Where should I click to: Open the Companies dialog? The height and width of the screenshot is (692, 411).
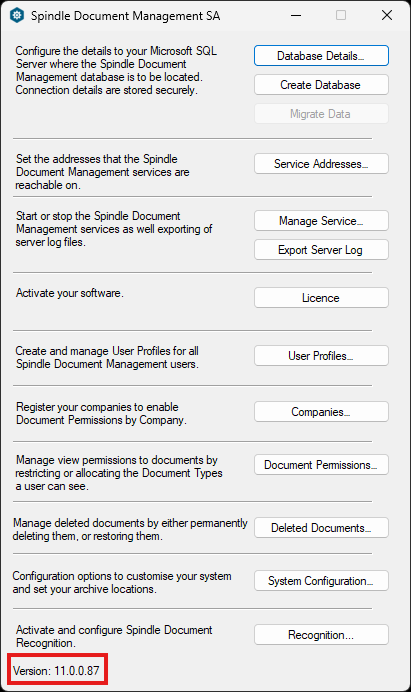[321, 412]
